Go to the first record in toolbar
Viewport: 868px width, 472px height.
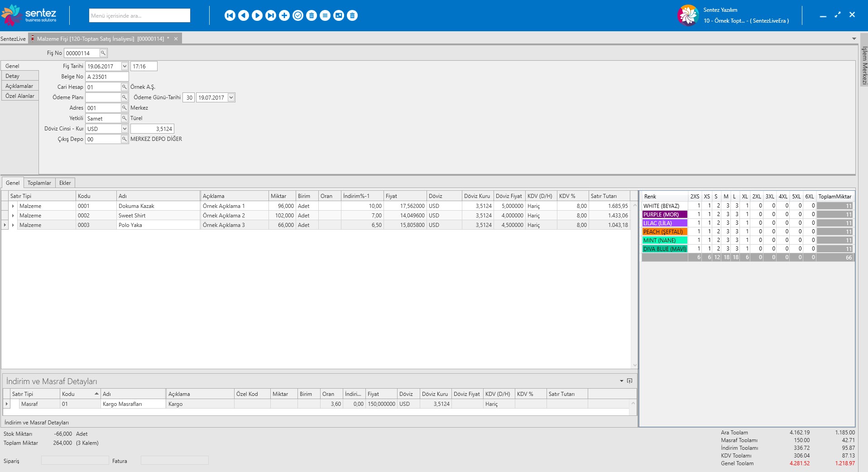230,16
